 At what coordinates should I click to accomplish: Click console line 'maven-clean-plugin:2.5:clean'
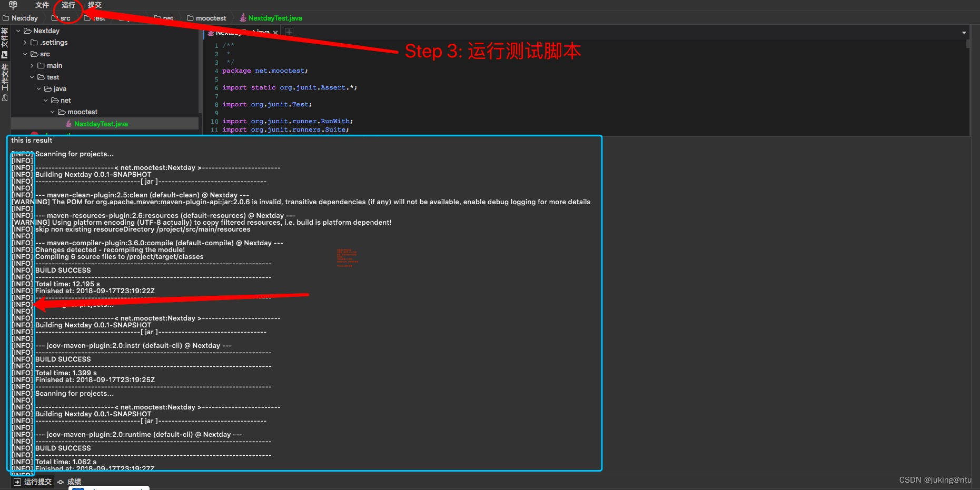131,195
